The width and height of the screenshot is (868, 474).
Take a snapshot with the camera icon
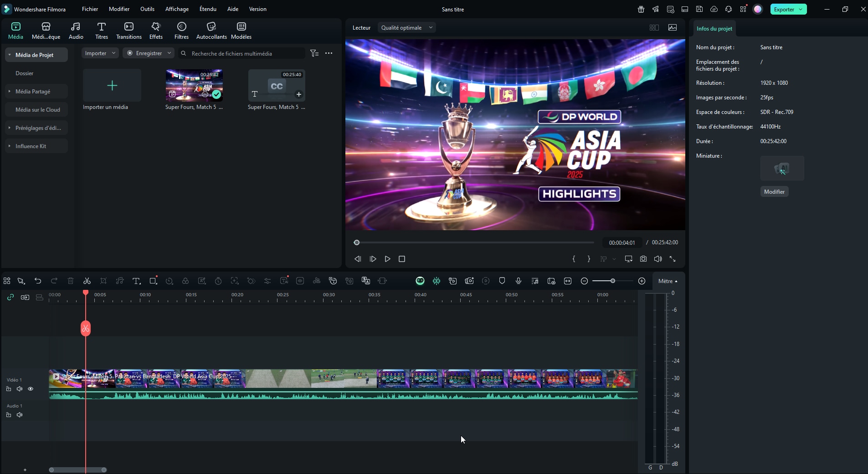(x=643, y=259)
